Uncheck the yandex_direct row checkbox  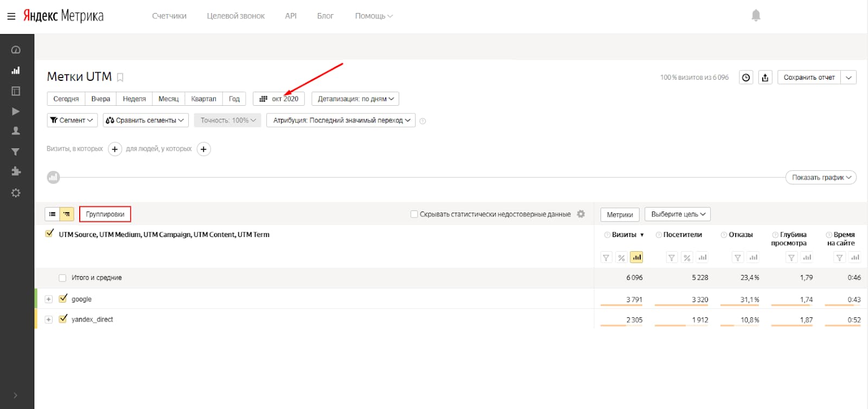(x=63, y=319)
